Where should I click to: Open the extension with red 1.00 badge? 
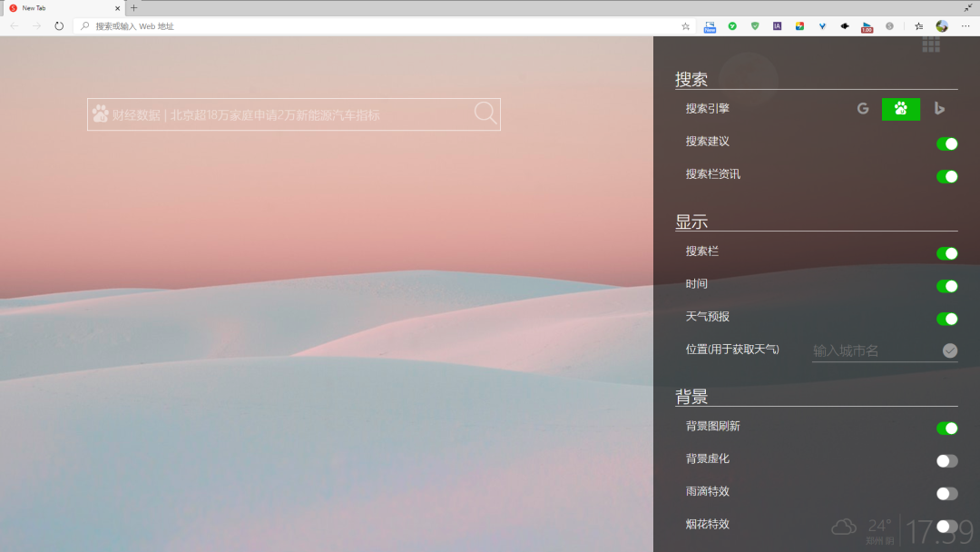point(867,27)
